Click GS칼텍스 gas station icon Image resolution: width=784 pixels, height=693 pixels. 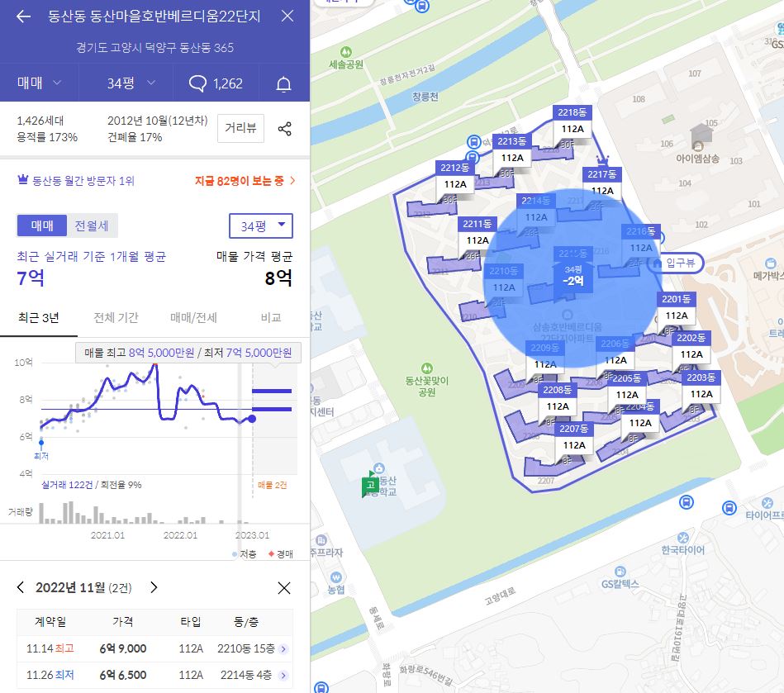click(620, 572)
